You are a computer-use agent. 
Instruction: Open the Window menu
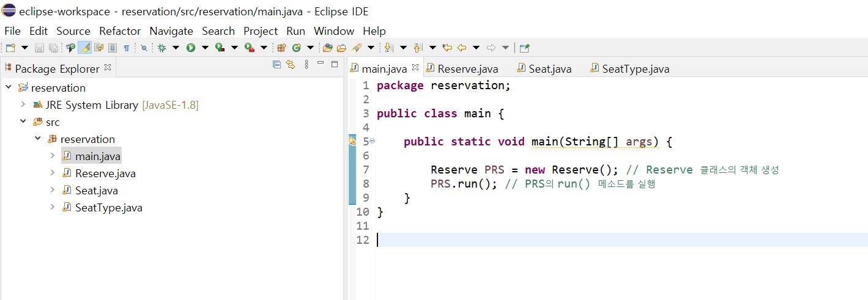(334, 31)
